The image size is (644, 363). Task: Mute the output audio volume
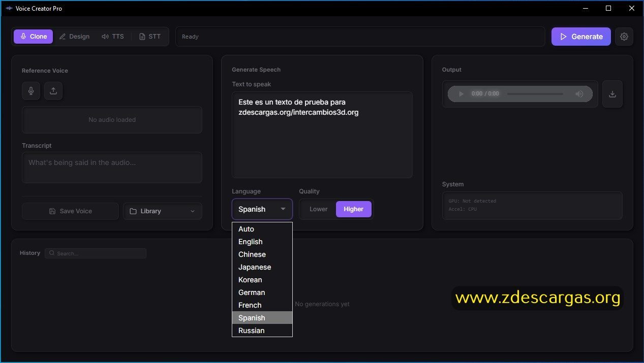coord(579,94)
